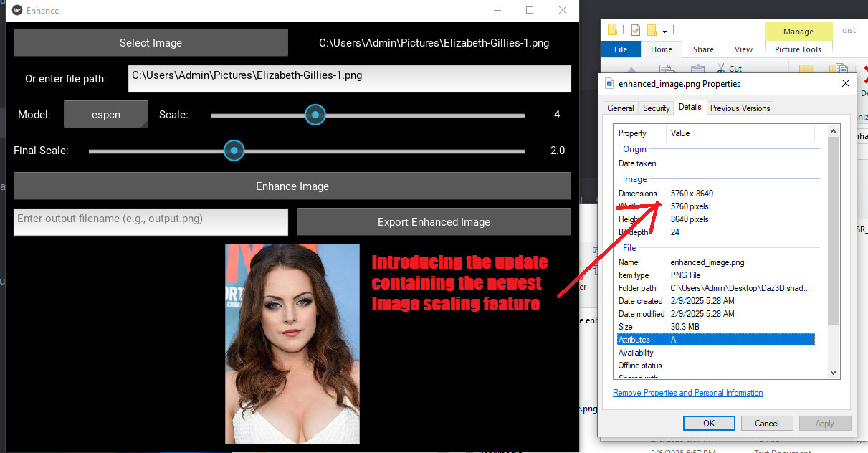Click Remove Properties and Personal Information link

tap(687, 393)
